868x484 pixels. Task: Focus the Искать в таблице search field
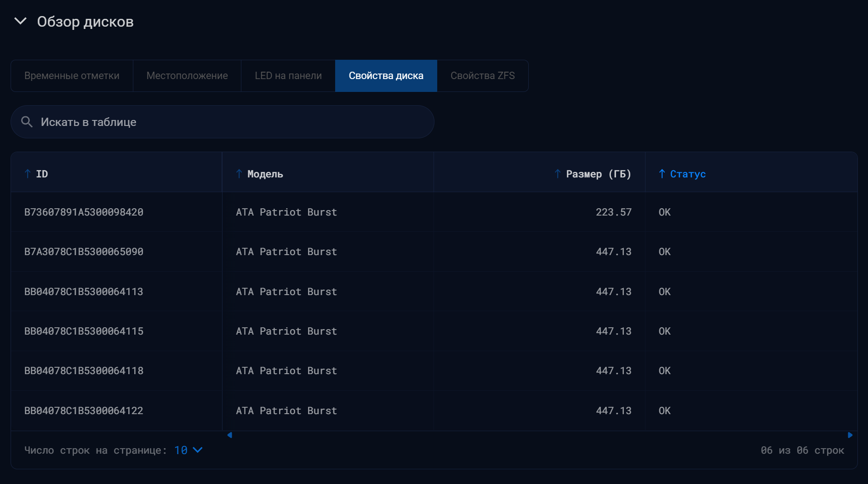(223, 122)
